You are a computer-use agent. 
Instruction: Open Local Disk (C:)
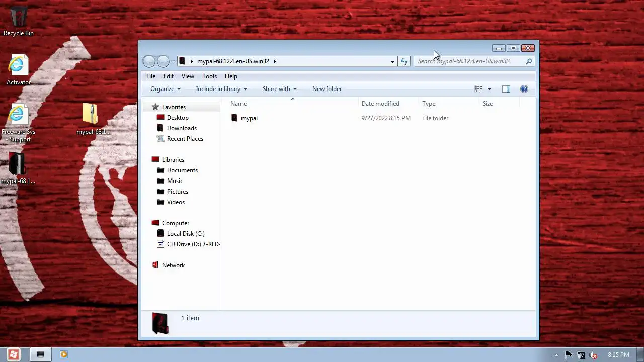(x=186, y=234)
